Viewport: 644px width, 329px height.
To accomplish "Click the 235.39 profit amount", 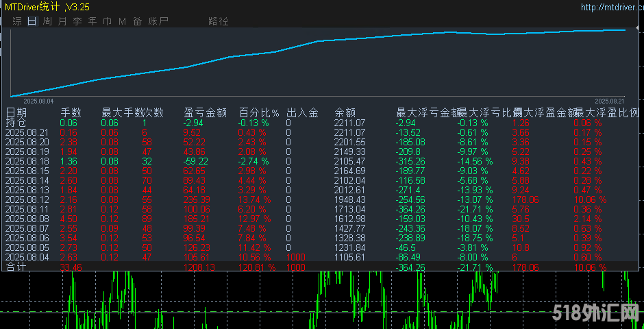I will (195, 199).
